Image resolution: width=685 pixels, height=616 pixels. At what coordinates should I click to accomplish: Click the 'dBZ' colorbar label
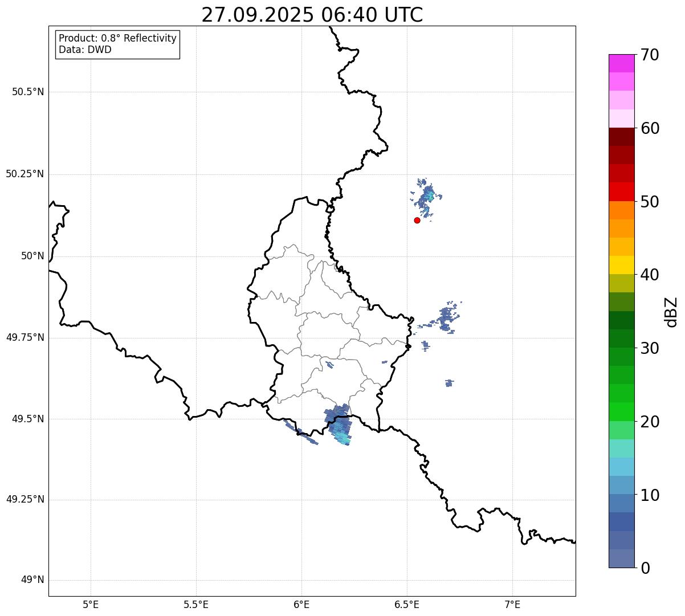point(671,312)
